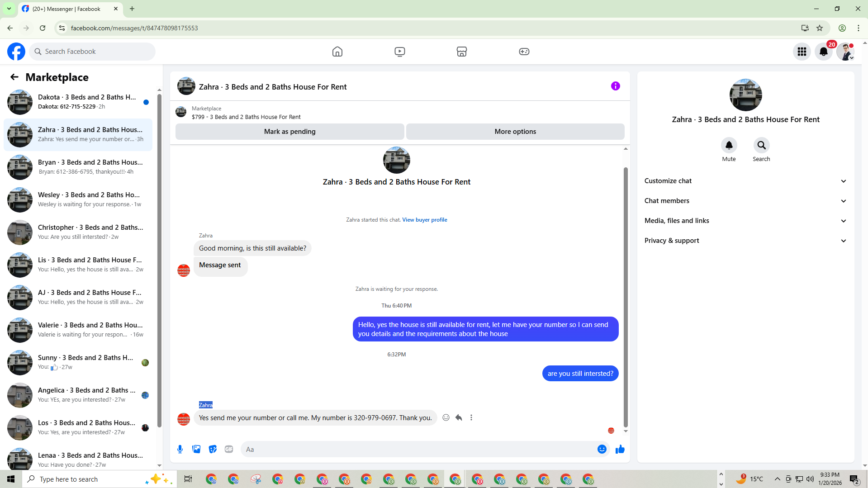
Task: Open AJ's conversation
Action: tap(78, 297)
